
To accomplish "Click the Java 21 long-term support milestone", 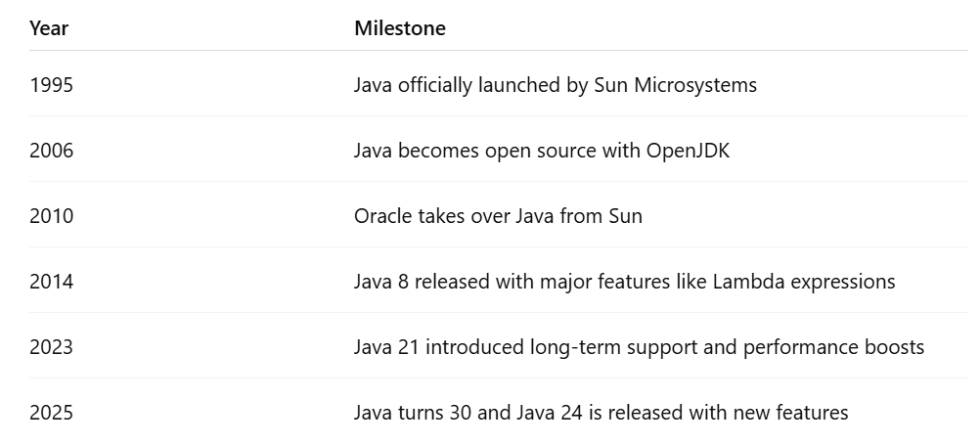I will (639, 348).
